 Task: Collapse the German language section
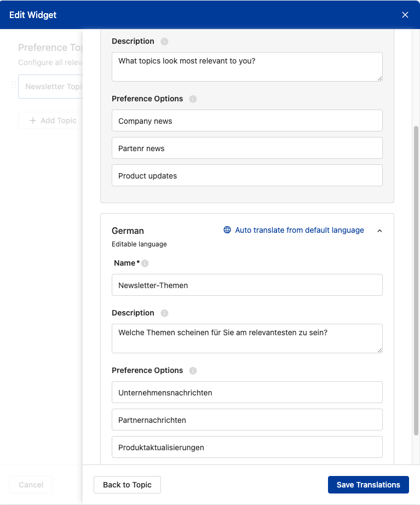pyautogui.click(x=379, y=231)
